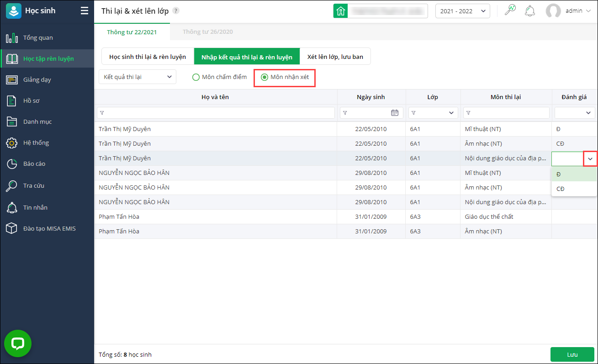
Task: Open Hồ sơ sidebar item
Action: pos(47,100)
